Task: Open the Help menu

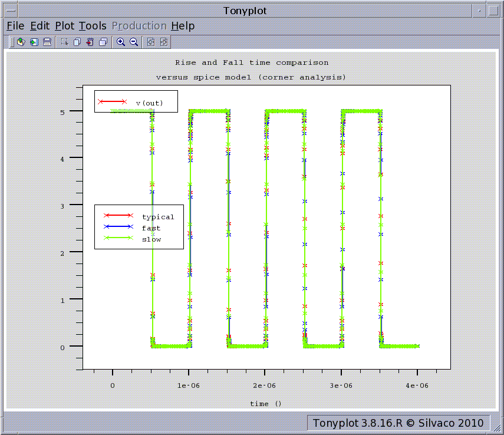Action: point(183,26)
